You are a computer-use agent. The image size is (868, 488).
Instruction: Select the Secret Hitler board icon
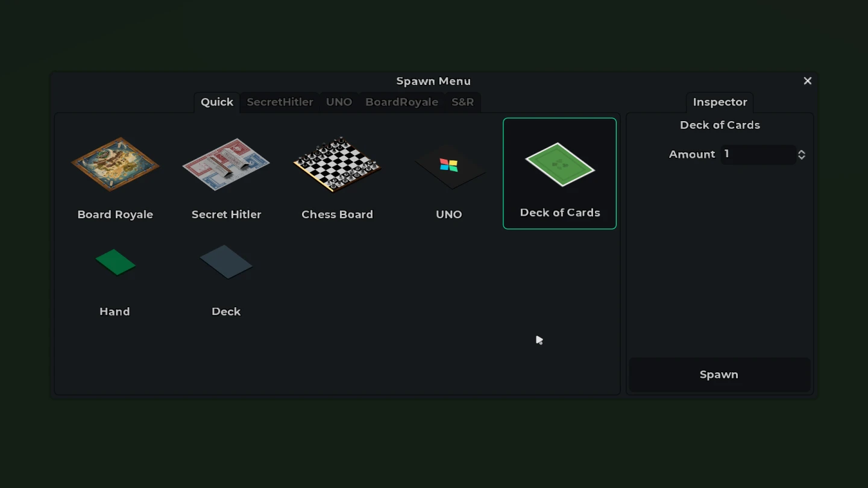pos(226,164)
